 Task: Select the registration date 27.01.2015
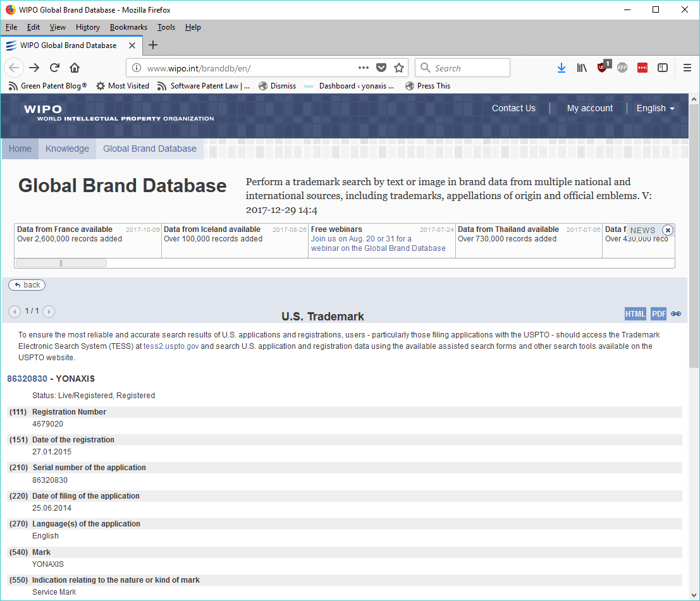[x=52, y=452]
